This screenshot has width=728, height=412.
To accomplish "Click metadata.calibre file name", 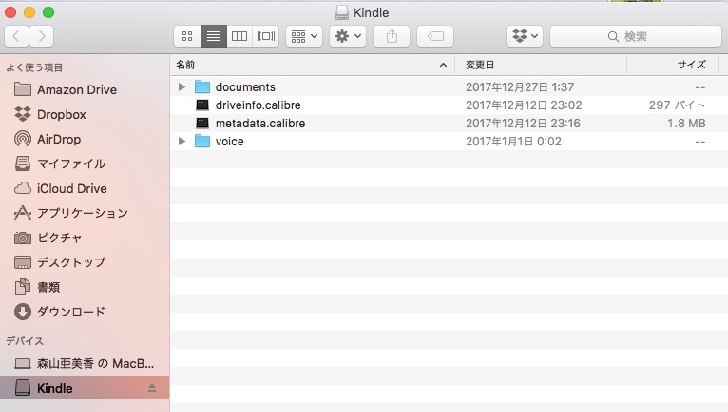I will (260, 123).
